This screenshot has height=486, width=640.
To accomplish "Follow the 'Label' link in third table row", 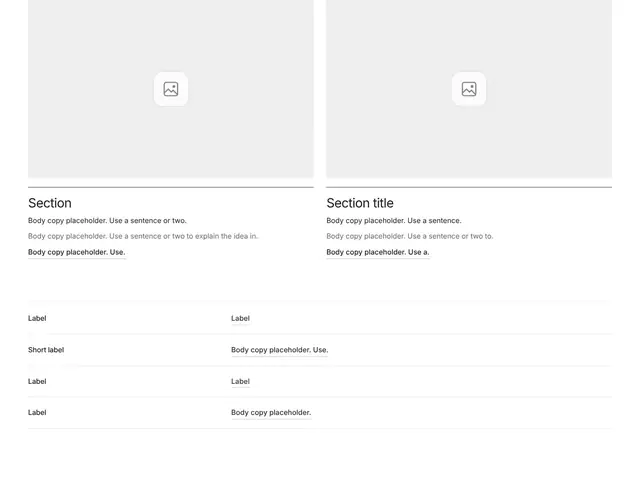I will [240, 381].
